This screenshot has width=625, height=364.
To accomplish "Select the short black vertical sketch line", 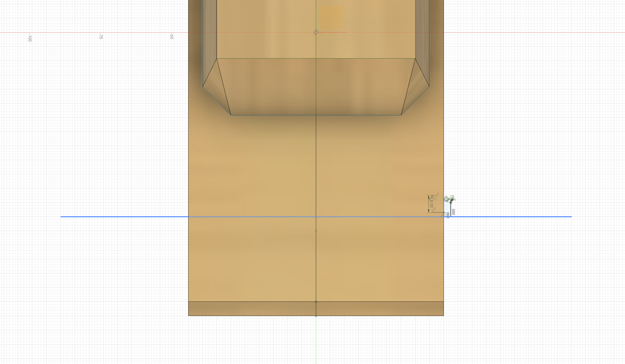I will pos(451,210).
